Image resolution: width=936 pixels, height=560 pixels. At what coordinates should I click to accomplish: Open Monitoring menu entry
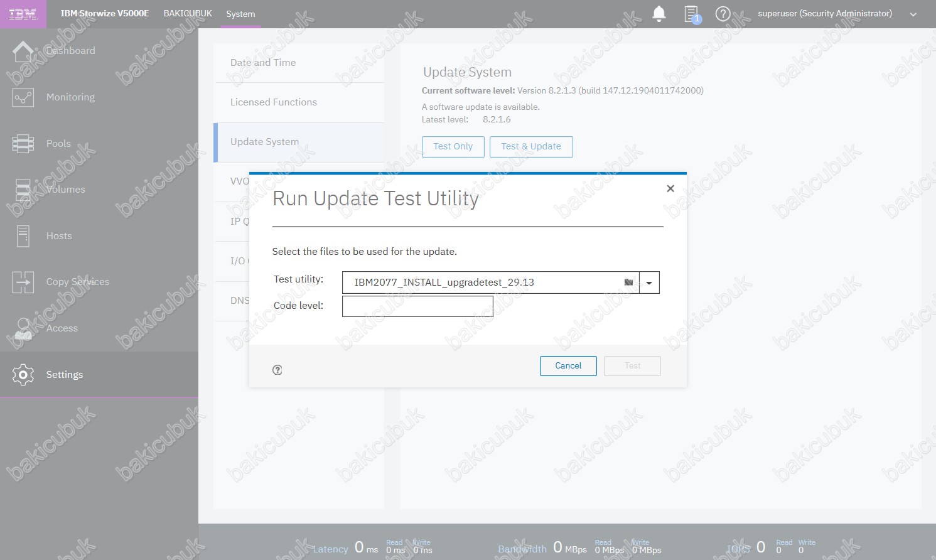tap(70, 97)
